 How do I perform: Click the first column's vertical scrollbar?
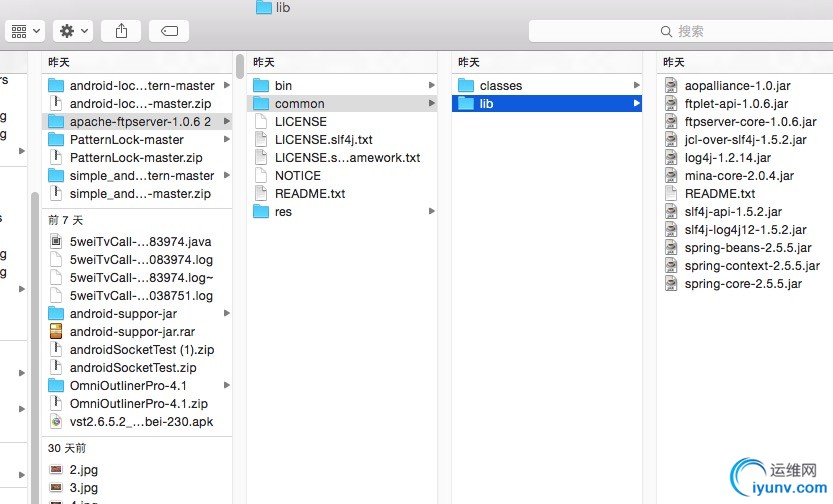[x=36, y=348]
